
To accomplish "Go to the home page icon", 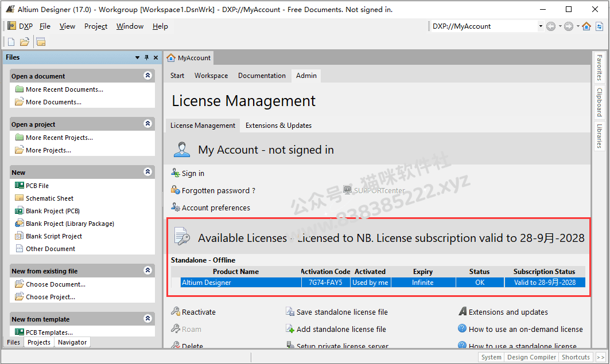I will [x=586, y=26].
